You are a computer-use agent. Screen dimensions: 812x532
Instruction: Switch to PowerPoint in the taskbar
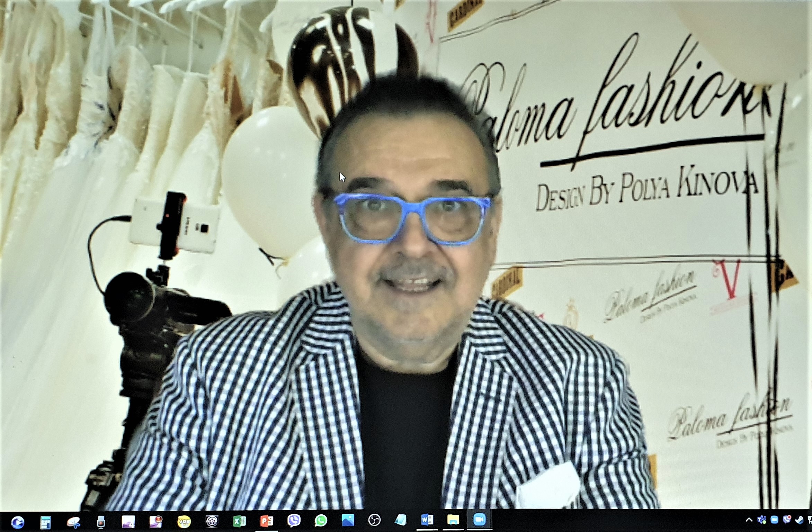tap(267, 521)
